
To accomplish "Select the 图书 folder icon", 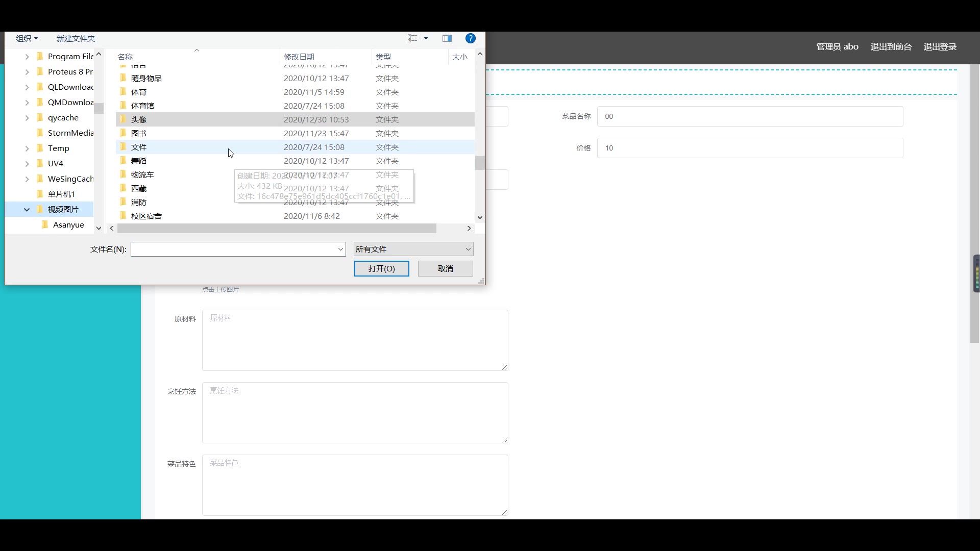I will [122, 133].
